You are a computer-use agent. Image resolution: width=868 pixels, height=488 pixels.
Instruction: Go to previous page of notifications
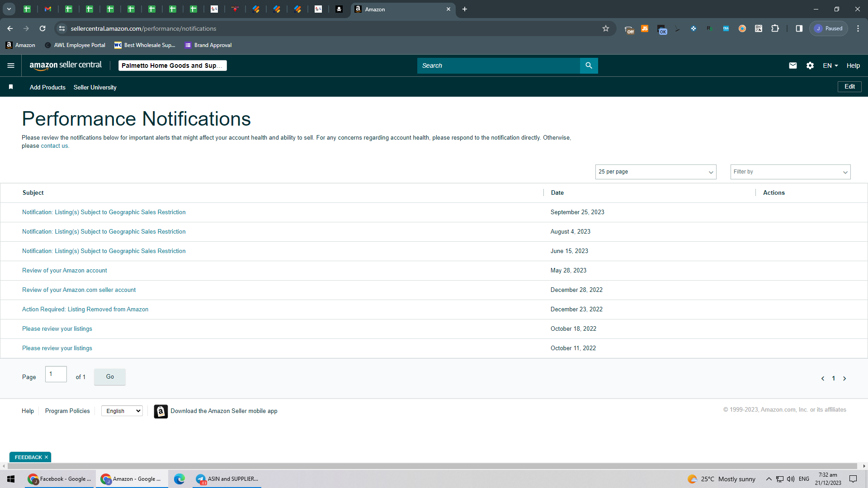[823, 379]
